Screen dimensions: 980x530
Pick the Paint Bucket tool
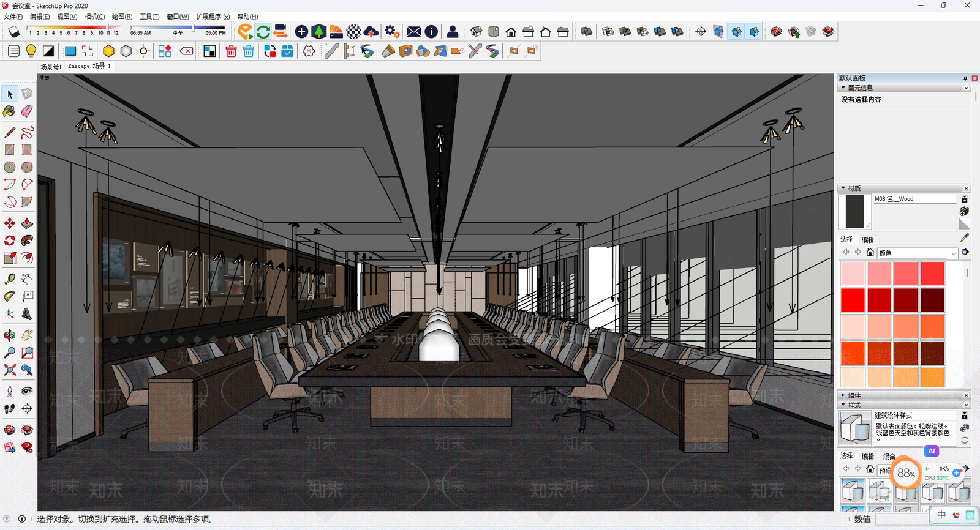click(10, 111)
